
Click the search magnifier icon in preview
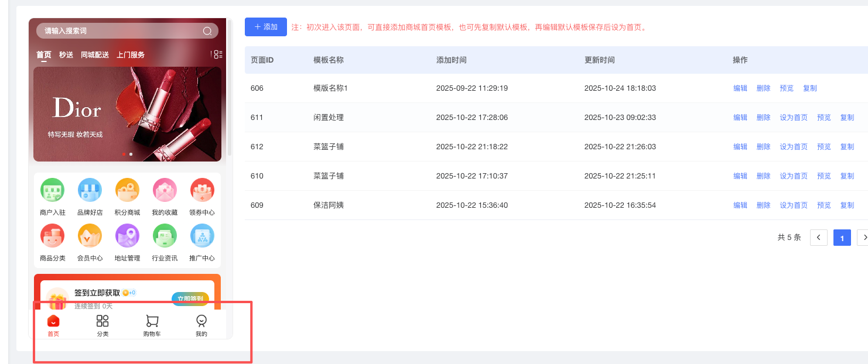pyautogui.click(x=207, y=31)
